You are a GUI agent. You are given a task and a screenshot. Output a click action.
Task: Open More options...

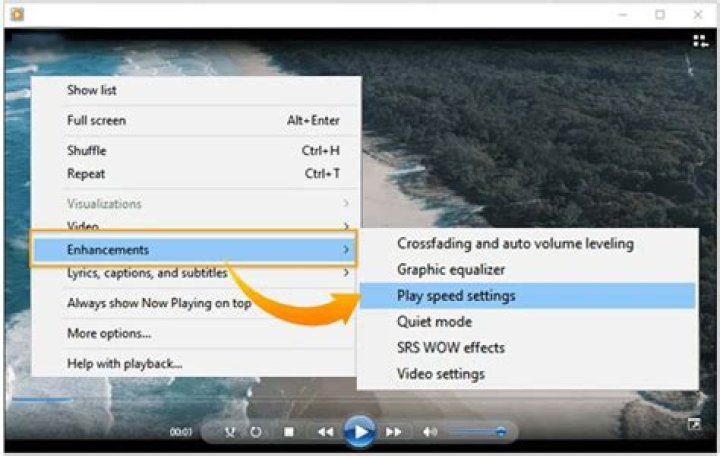point(196,333)
